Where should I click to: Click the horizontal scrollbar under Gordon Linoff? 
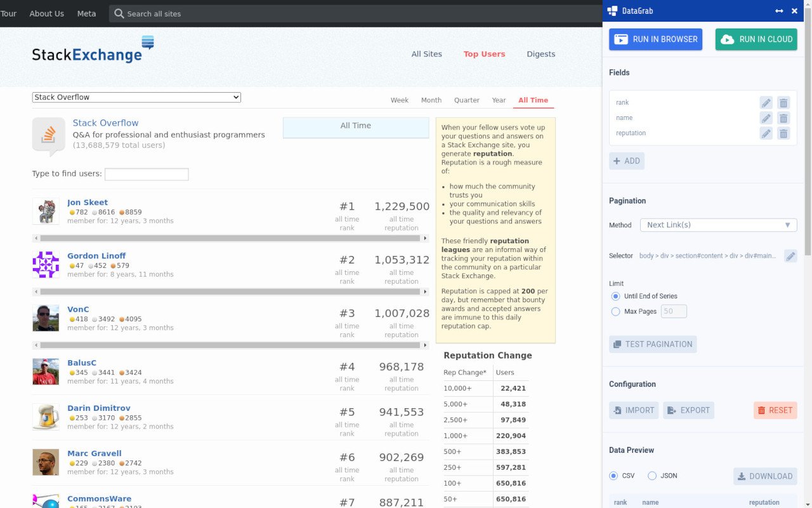pyautogui.click(x=230, y=291)
